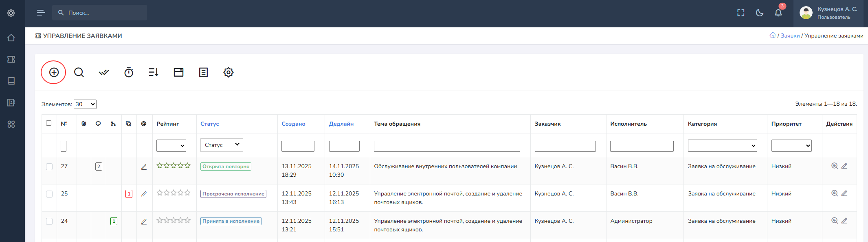Click the table settings gear icon in toolbar
The image size is (868, 242).
(229, 72)
